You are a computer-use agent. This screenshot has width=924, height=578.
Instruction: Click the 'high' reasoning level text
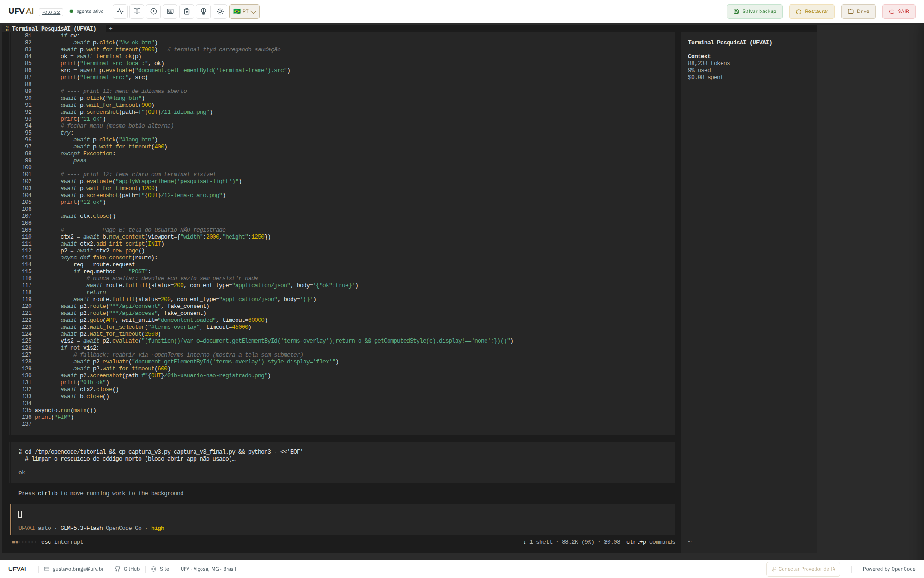point(158,528)
